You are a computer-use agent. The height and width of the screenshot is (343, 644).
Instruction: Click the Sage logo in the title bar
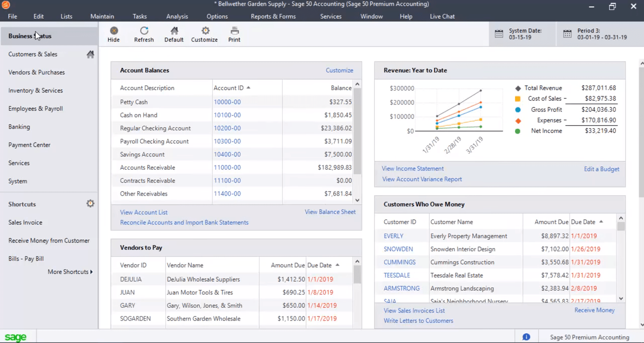click(6, 4)
